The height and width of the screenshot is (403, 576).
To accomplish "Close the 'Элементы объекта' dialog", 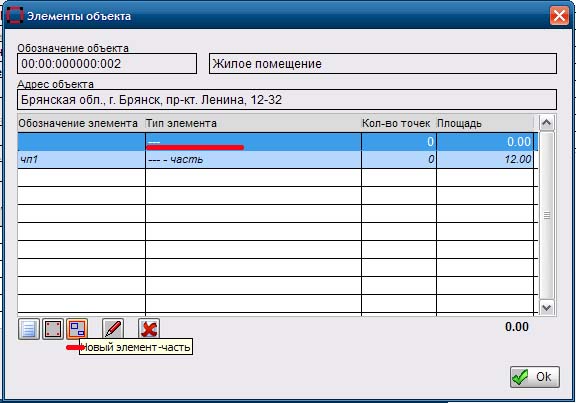I will (559, 16).
